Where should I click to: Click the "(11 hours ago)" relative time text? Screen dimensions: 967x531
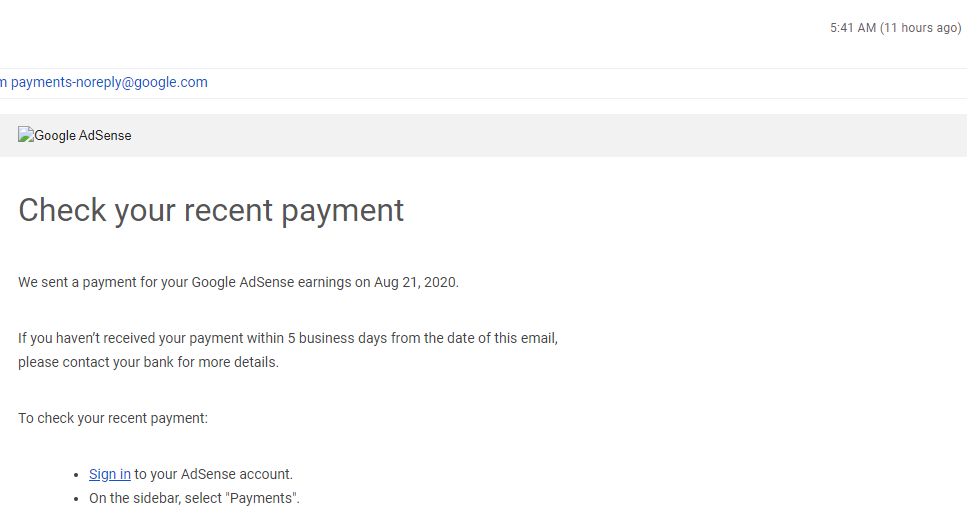click(x=921, y=28)
